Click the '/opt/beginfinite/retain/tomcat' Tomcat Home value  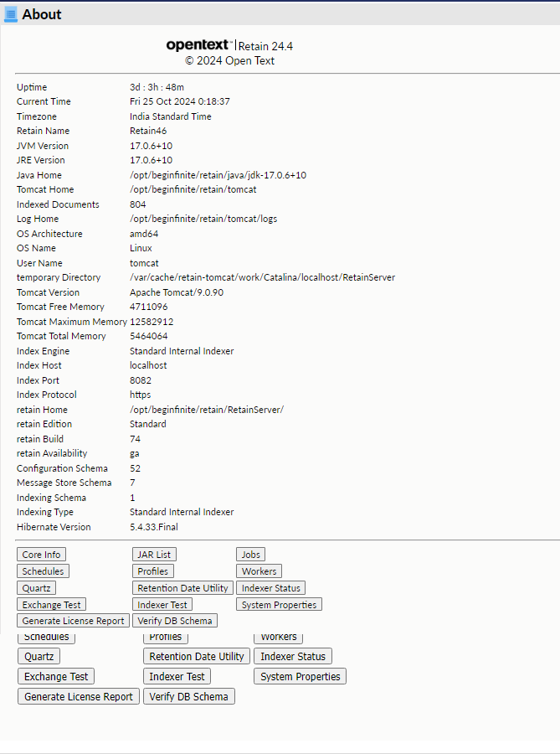[193, 189]
